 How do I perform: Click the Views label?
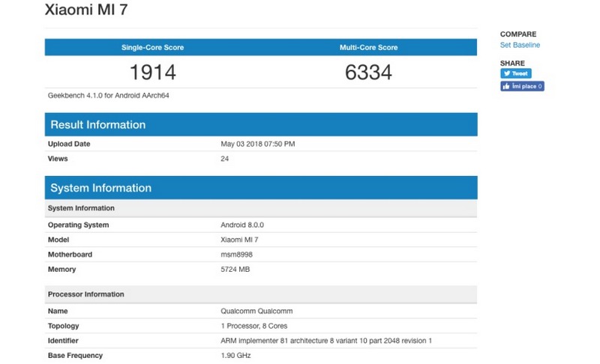pyautogui.click(x=58, y=159)
